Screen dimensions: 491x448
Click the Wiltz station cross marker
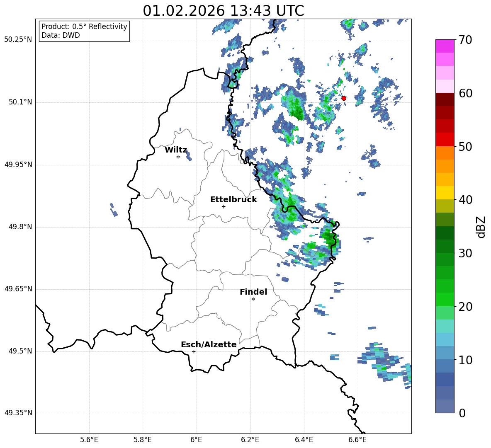pos(178,157)
